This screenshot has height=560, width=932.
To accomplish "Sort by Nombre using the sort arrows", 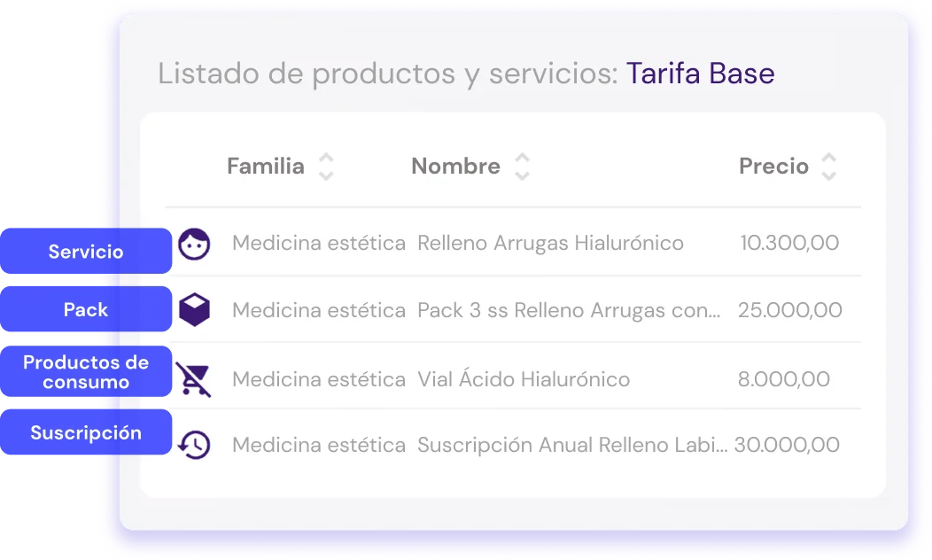I will point(522,167).
